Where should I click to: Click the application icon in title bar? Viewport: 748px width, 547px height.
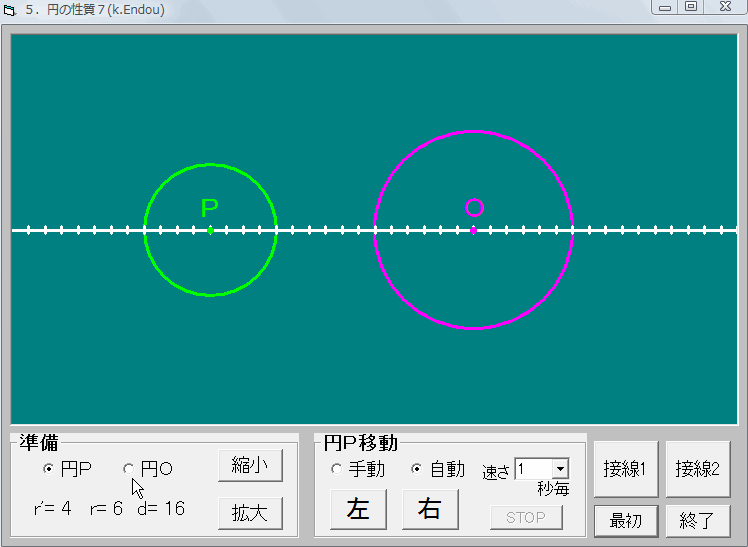pyautogui.click(x=10, y=10)
